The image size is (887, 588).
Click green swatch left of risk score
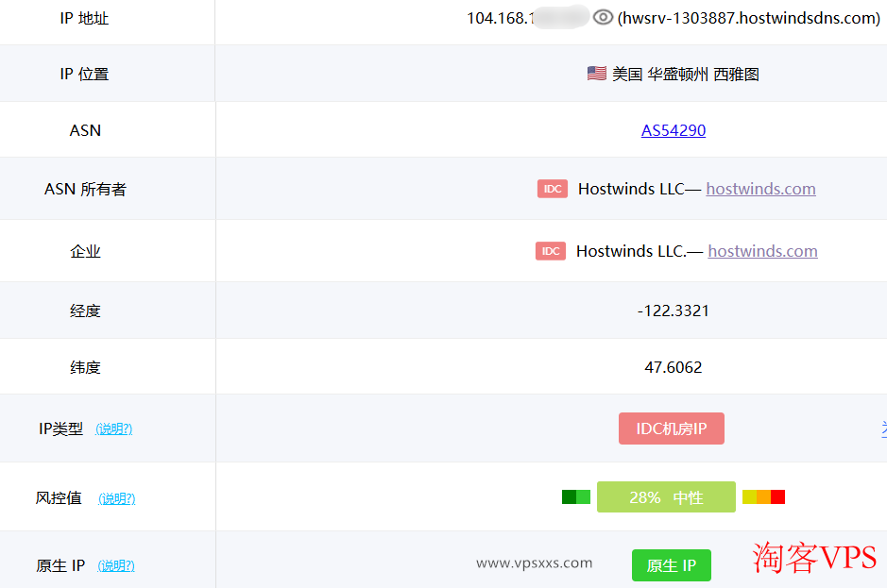point(575,497)
